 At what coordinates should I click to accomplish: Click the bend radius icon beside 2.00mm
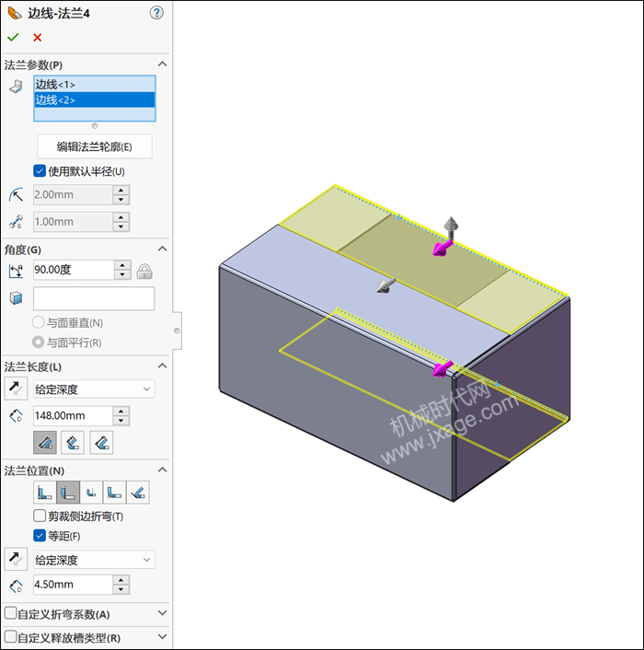point(17,195)
